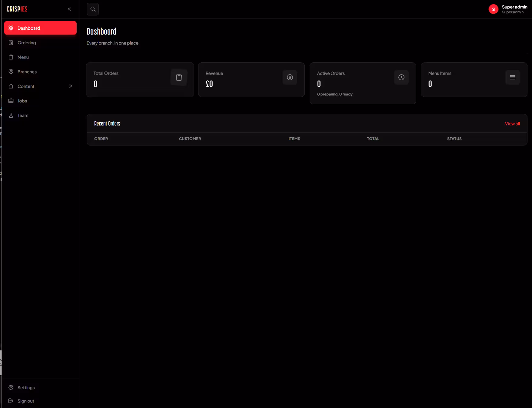532x408 pixels.
Task: Go to Dashboard in the sidebar
Action: 40,28
